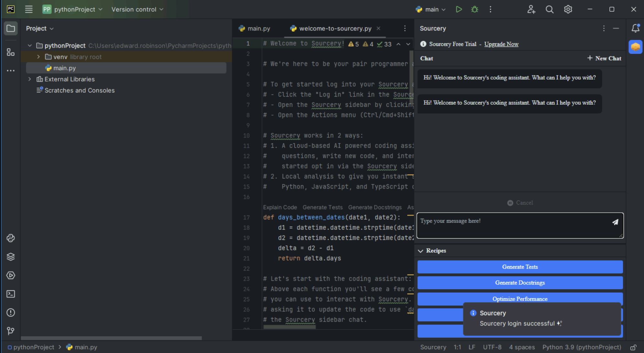Click Python 3.9 interpreter indicator

pos(582,348)
